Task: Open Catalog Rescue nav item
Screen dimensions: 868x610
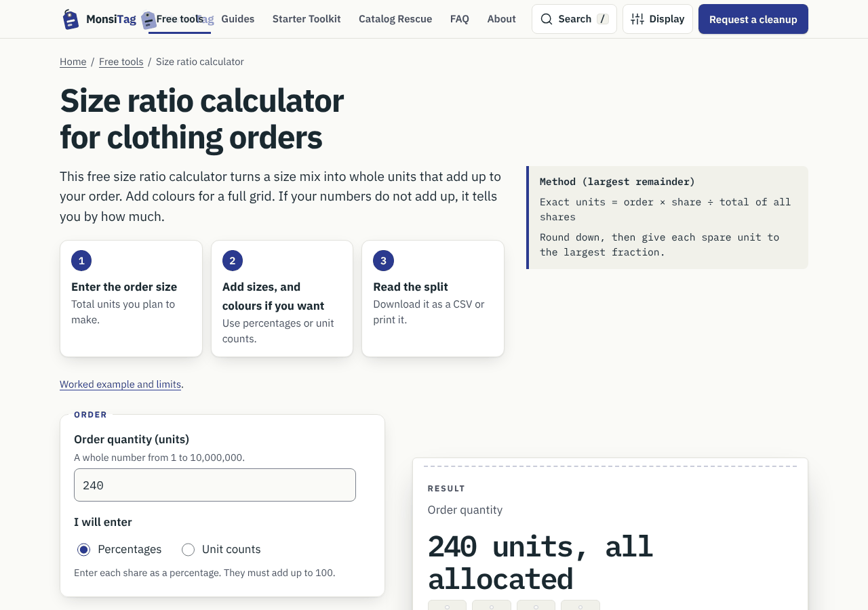Action: [395, 19]
